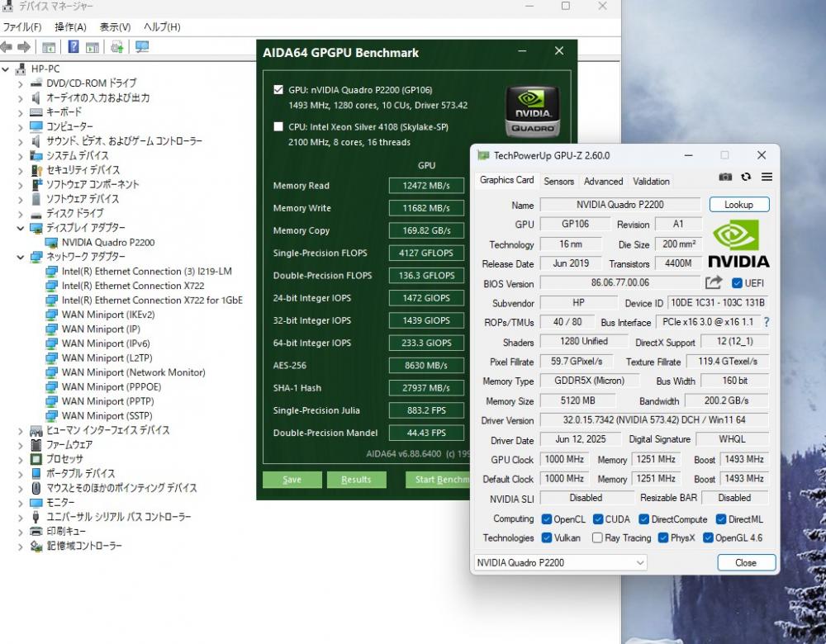
Task: Click the keyboard category icon
Action: click(x=36, y=112)
